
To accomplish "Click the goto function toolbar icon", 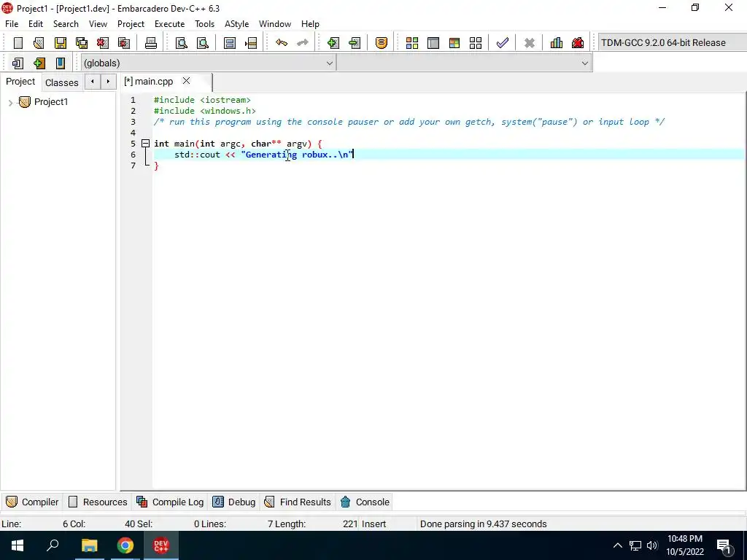I will (x=230, y=43).
